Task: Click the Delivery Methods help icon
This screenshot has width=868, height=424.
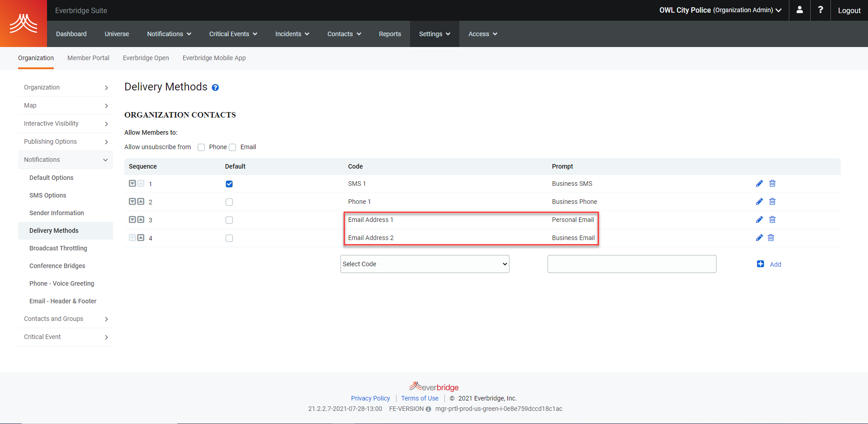Action: pyautogui.click(x=215, y=88)
